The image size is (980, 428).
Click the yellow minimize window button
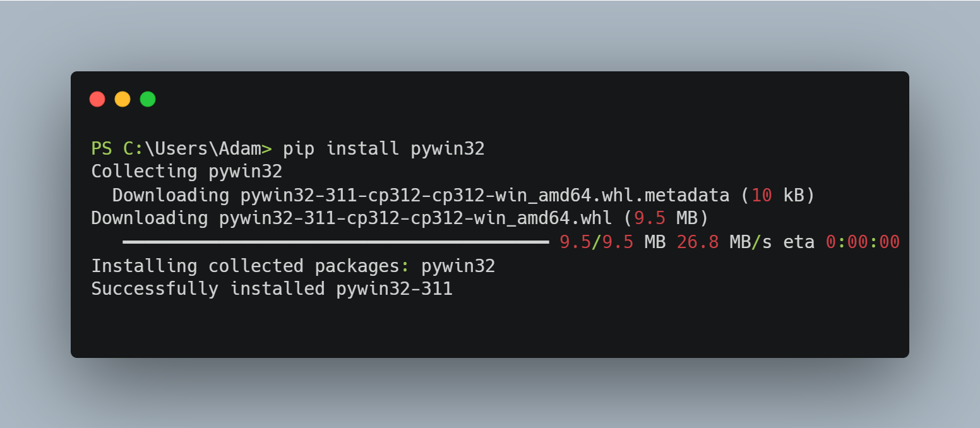click(x=122, y=99)
